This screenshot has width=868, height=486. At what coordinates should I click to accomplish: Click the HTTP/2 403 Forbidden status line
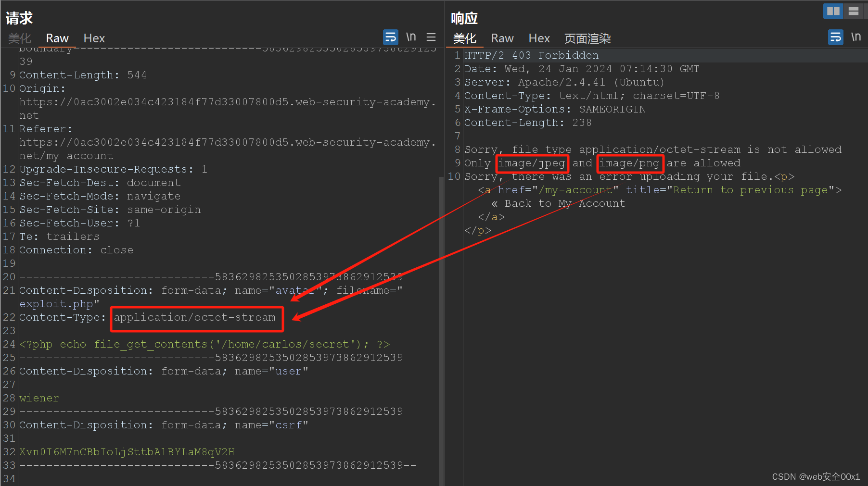pyautogui.click(x=531, y=55)
